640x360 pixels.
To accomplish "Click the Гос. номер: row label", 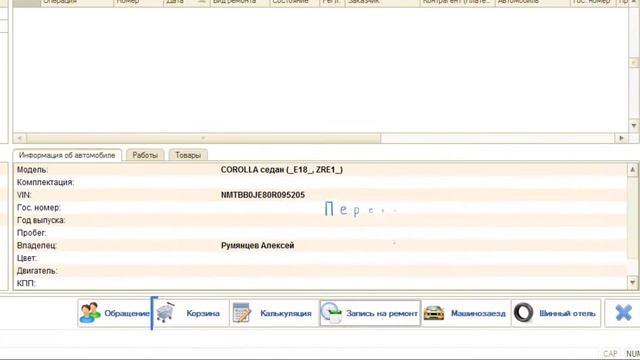I will pyautogui.click(x=39, y=208).
